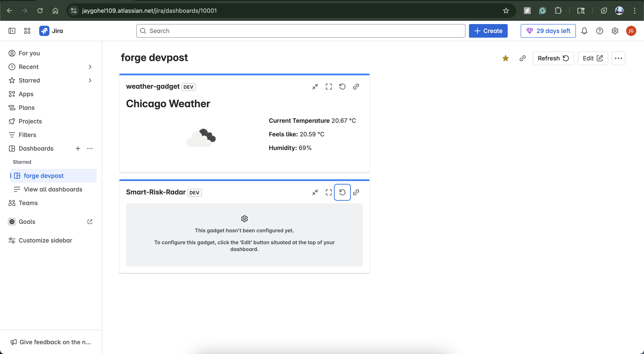Image resolution: width=644 pixels, height=354 pixels.
Task: Select forge devpost in sidebar
Action: coord(44,176)
